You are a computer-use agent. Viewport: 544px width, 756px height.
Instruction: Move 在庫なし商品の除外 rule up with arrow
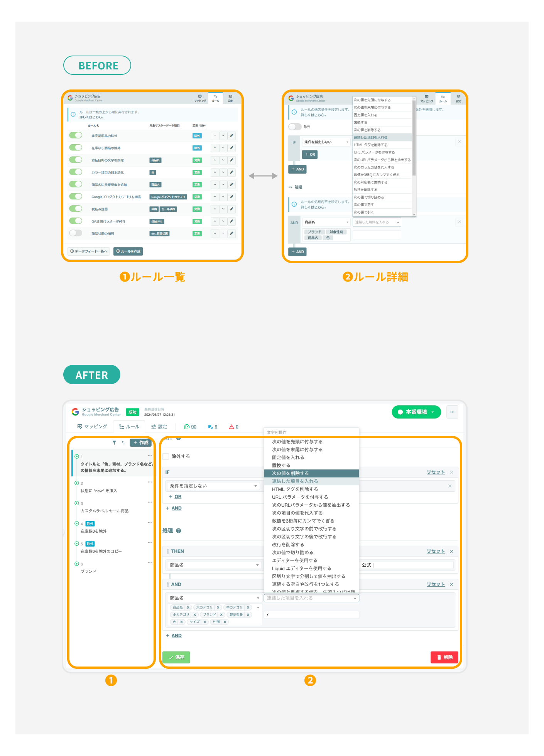pyautogui.click(x=215, y=148)
